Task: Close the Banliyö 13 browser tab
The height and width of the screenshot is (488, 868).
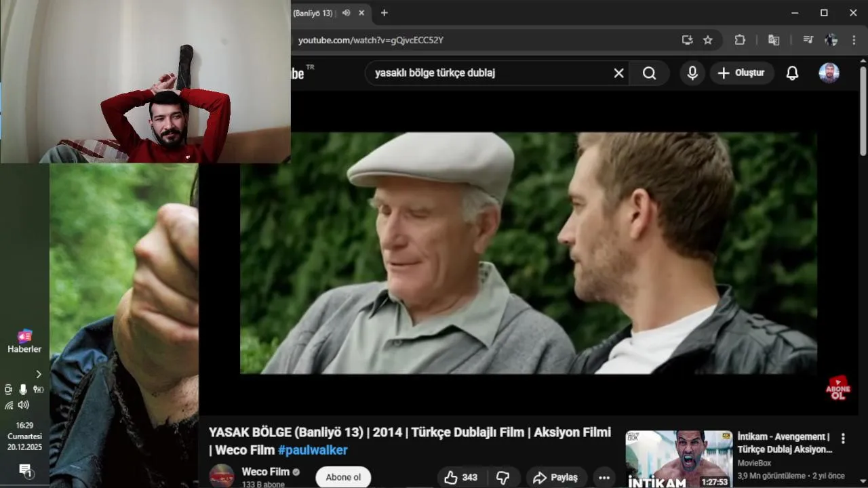Action: tap(361, 13)
